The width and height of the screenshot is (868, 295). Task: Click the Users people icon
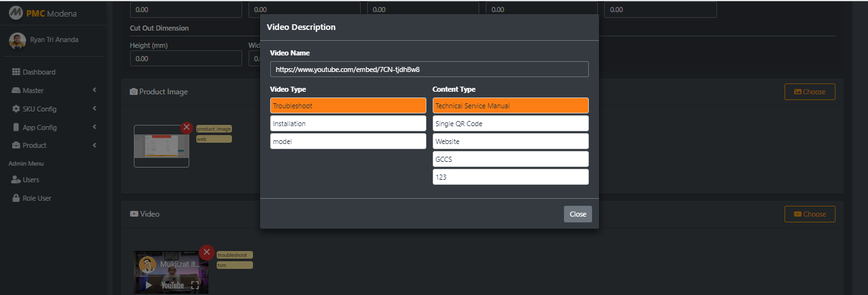pos(17,180)
